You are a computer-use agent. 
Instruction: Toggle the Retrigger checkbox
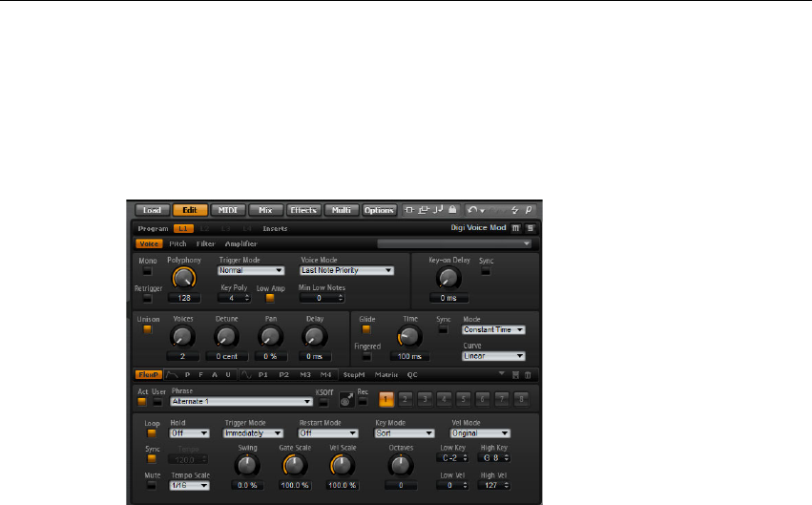coord(148,299)
